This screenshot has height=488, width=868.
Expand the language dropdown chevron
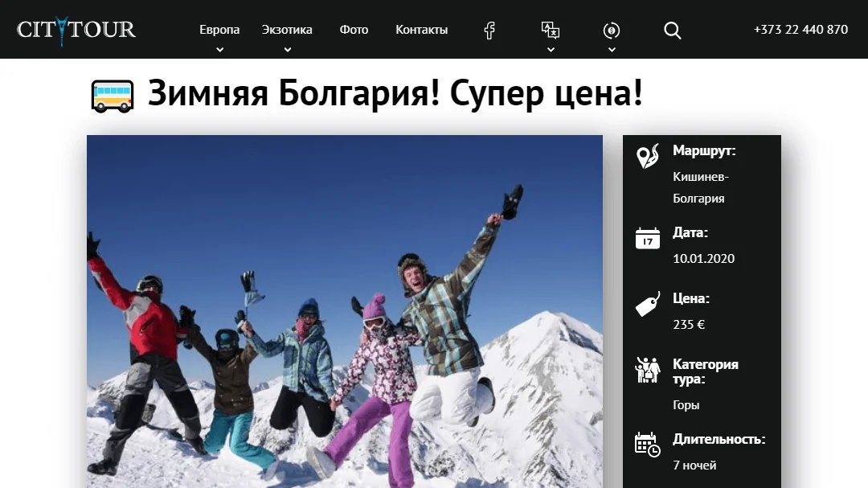pyautogui.click(x=551, y=50)
